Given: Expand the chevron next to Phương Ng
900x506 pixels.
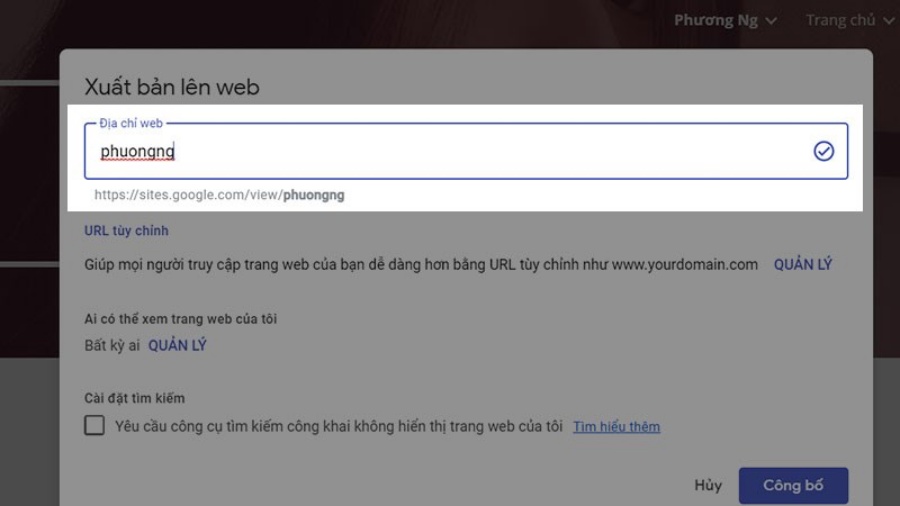Looking at the screenshot, I should (x=771, y=21).
